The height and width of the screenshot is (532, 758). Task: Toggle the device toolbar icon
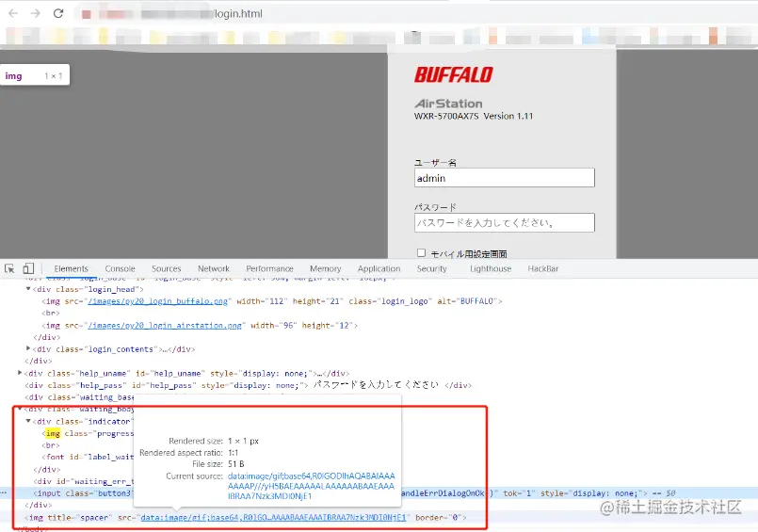(x=28, y=268)
